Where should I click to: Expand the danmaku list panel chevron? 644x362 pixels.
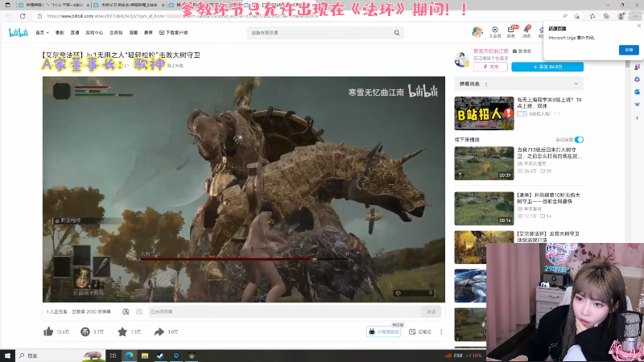(576, 84)
